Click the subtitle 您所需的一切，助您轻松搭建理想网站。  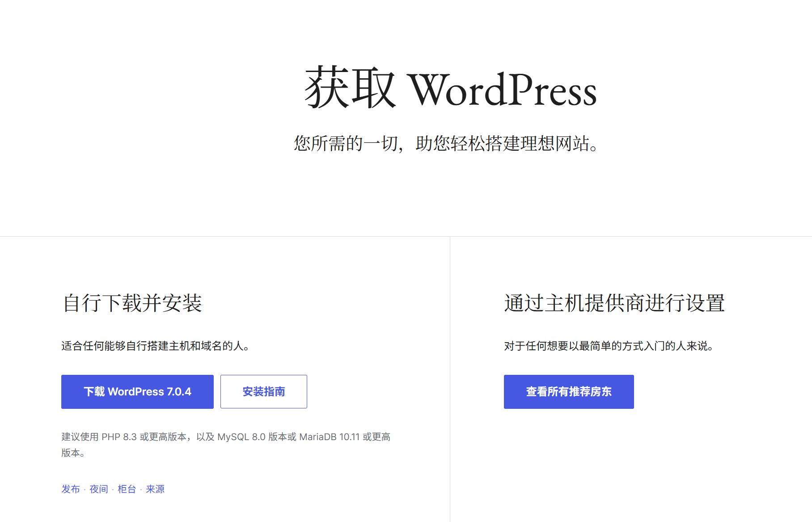click(446, 144)
